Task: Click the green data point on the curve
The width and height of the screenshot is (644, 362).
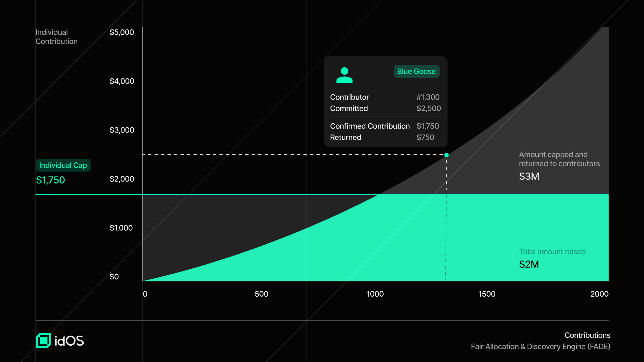Action: (x=447, y=155)
